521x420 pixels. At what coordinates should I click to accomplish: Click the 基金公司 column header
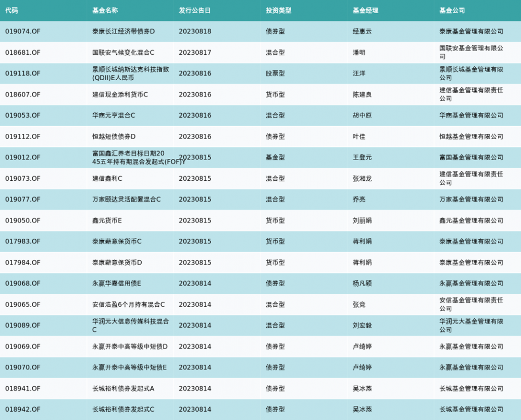coord(452,10)
